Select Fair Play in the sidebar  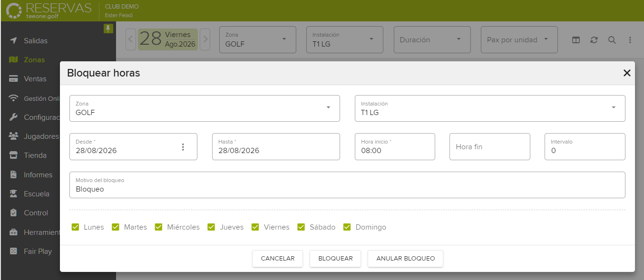(38, 251)
